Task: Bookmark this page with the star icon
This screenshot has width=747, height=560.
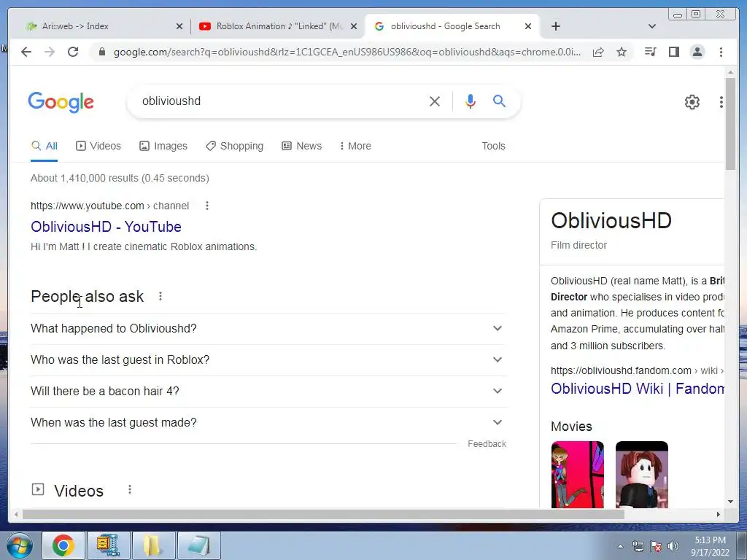Action: click(622, 52)
